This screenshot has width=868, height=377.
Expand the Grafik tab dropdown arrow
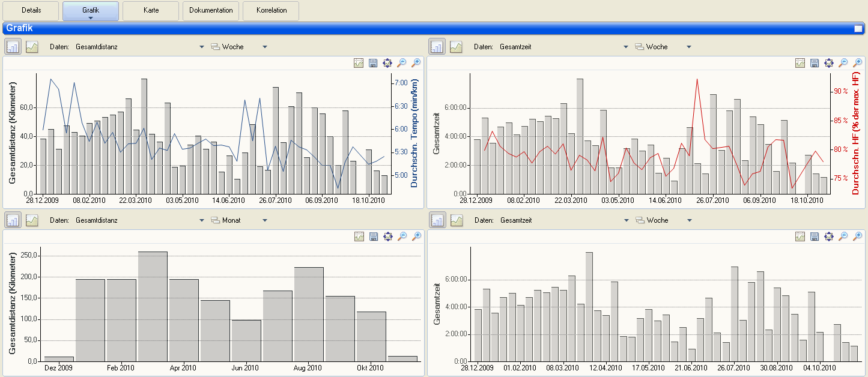(x=91, y=18)
